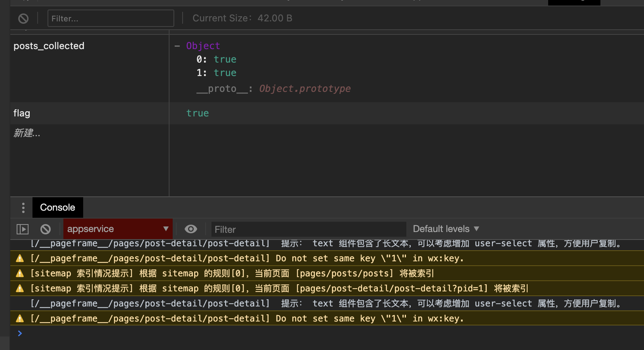Add a new storage entry via 新建...
Screen dimensions: 644x350
(27, 133)
